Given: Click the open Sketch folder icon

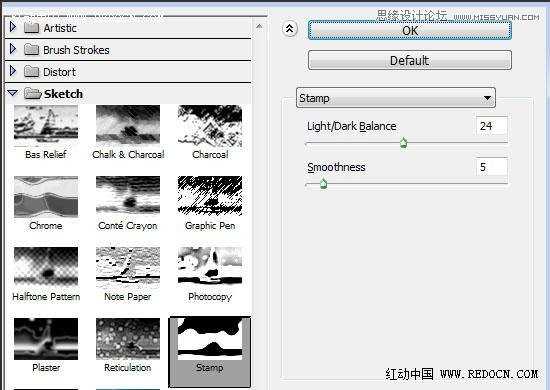Looking at the screenshot, I should (33, 94).
